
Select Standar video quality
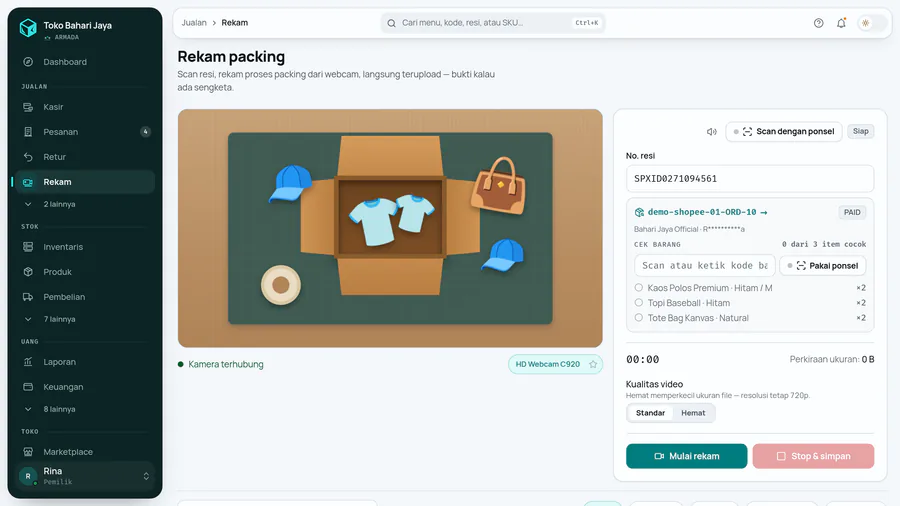pos(650,413)
